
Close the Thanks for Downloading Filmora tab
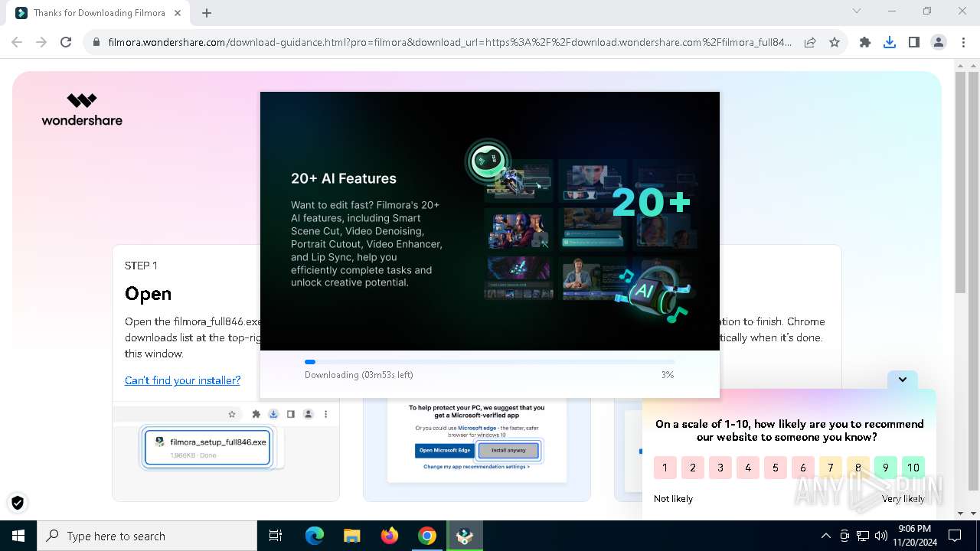coord(178,13)
